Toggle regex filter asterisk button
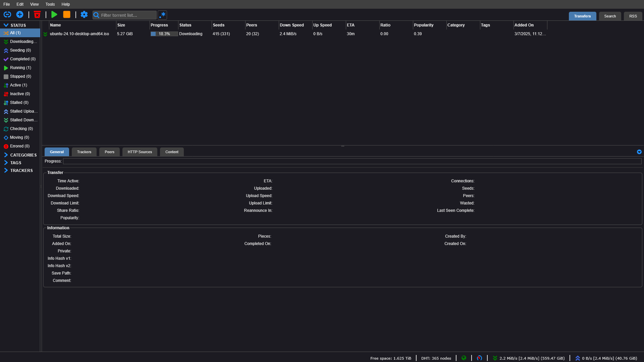The height and width of the screenshot is (362, 644). pyautogui.click(x=162, y=15)
